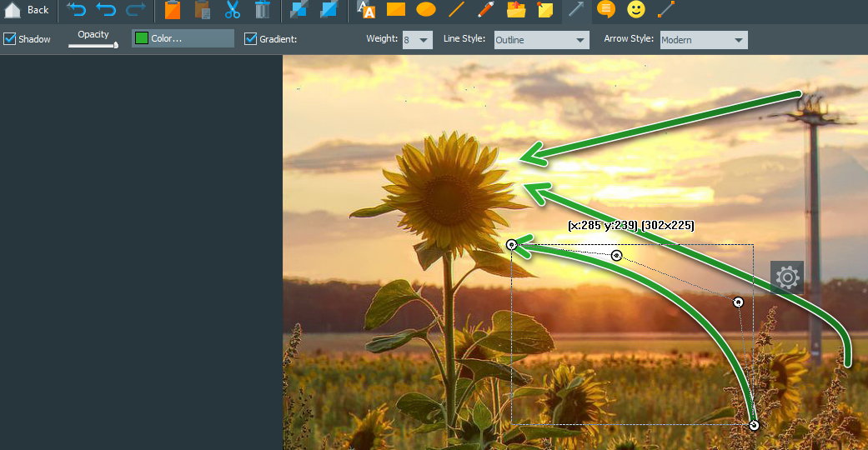Open the Arrow Style dropdown
868x450 pixels.
(703, 40)
